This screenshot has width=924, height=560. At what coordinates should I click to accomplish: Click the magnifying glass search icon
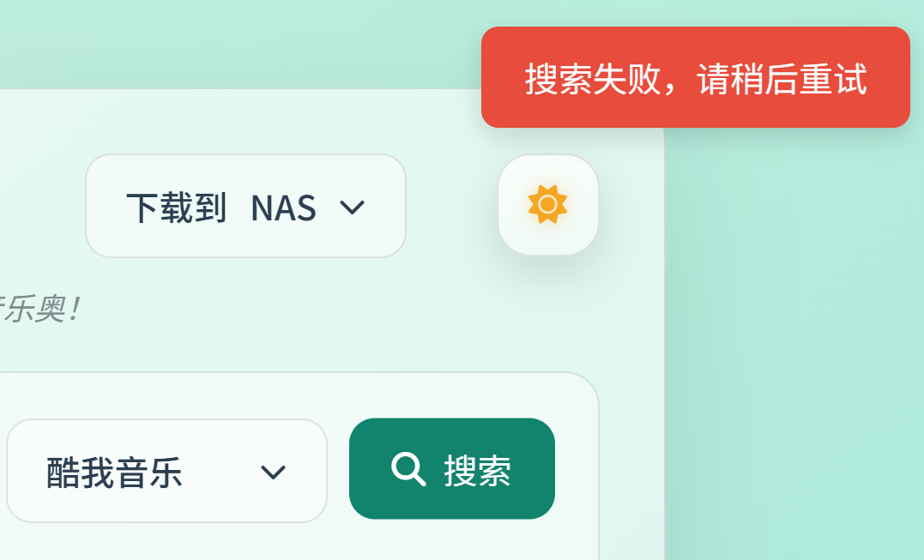tap(408, 469)
